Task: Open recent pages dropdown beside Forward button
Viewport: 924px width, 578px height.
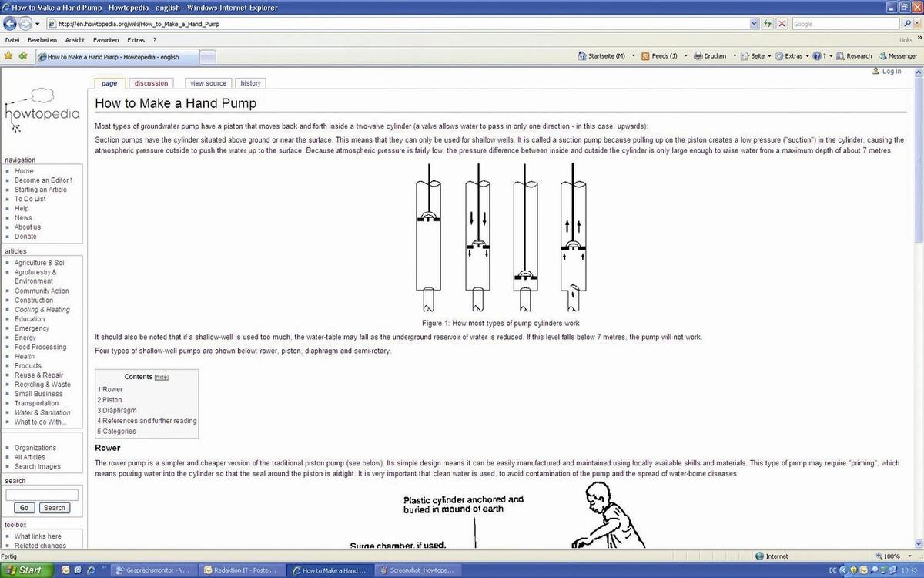Action: point(38,24)
